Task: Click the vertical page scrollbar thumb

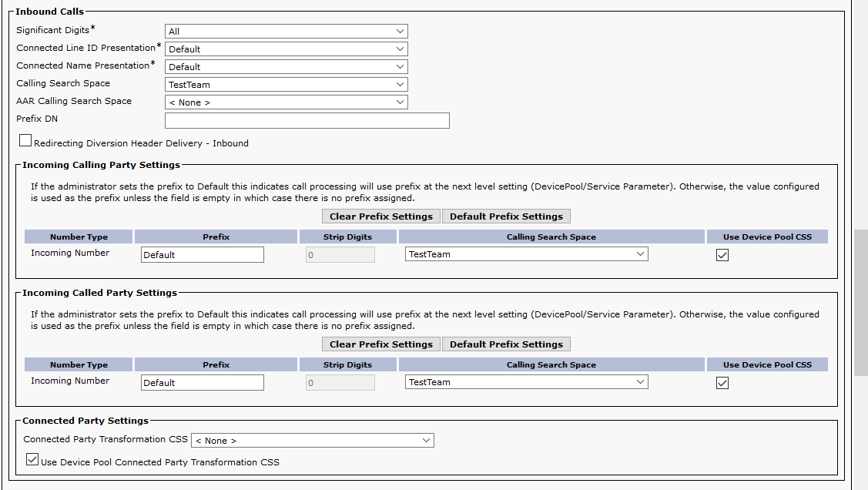Action: [x=861, y=302]
